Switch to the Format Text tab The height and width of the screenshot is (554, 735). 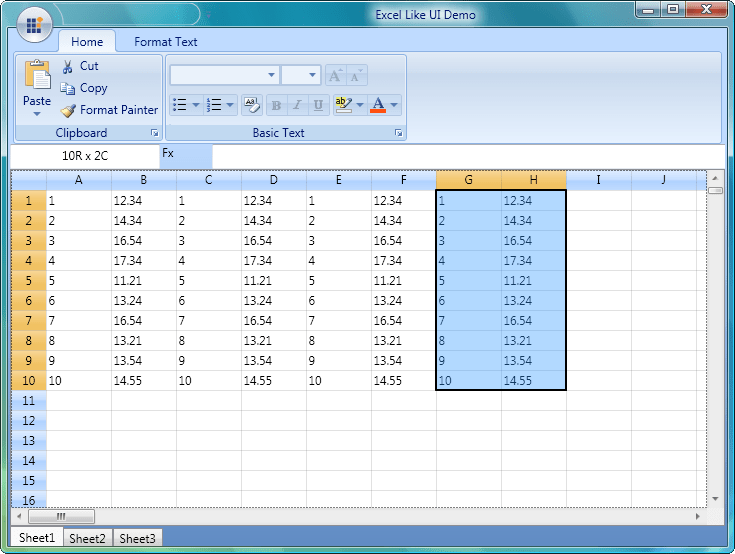click(x=165, y=42)
